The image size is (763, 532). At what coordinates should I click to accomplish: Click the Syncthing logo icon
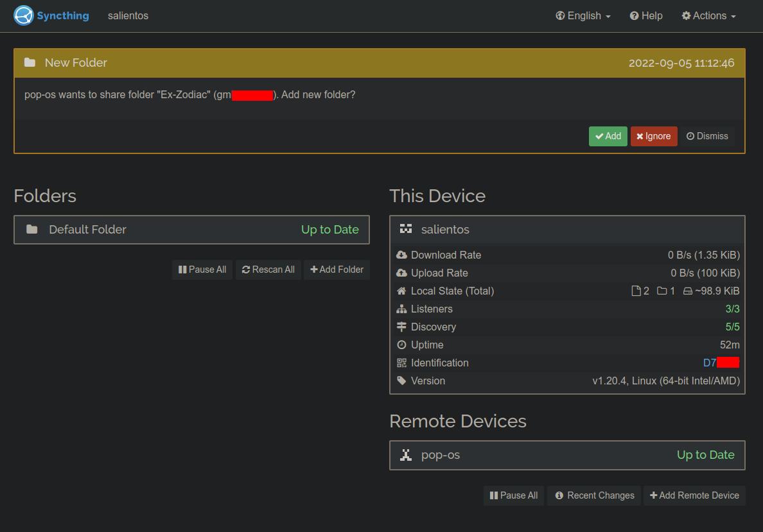click(23, 15)
